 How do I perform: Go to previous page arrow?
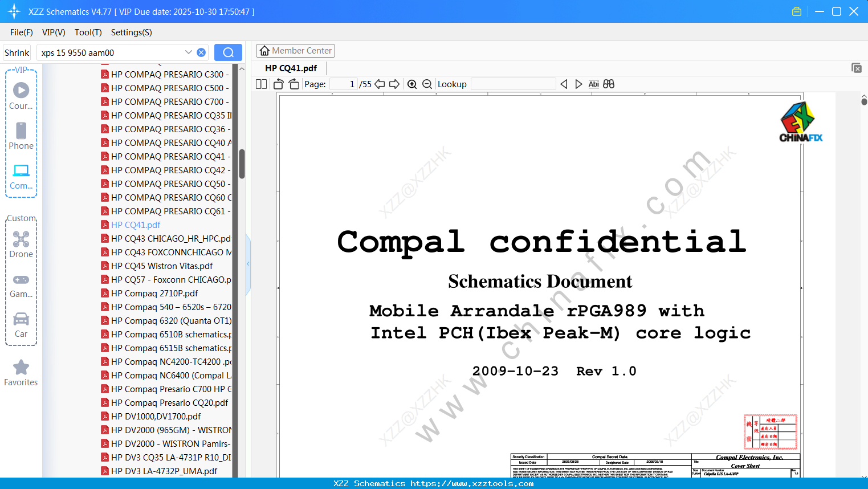click(380, 84)
